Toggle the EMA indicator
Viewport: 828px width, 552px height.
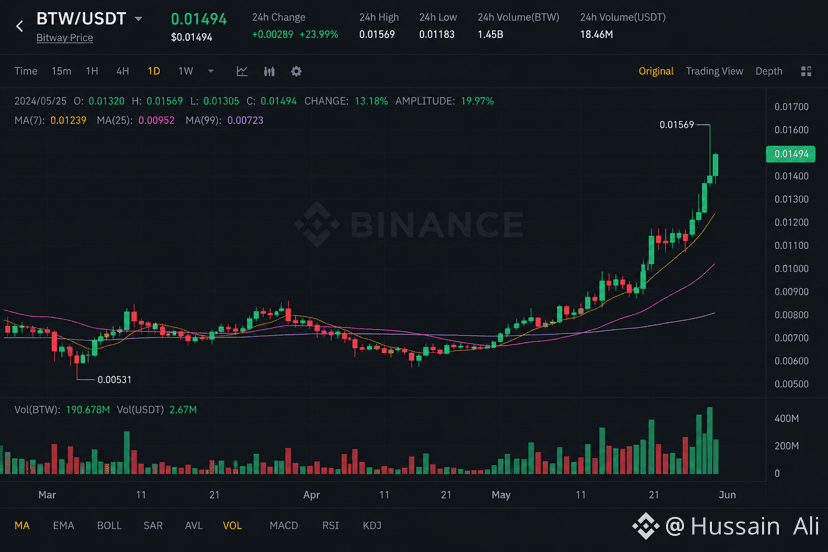pos(63,525)
